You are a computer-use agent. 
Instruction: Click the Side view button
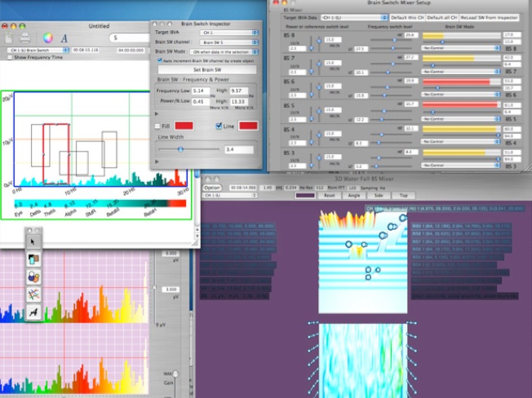[378, 196]
